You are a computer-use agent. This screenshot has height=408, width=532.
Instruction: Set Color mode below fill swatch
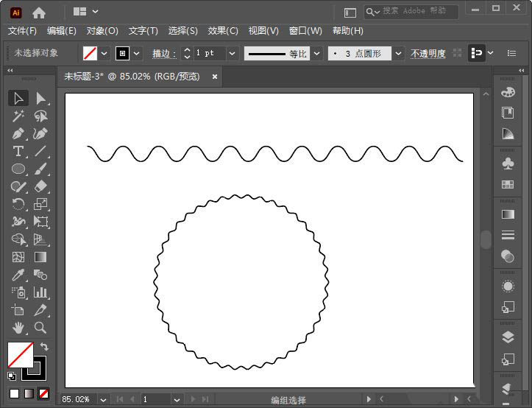click(14, 394)
